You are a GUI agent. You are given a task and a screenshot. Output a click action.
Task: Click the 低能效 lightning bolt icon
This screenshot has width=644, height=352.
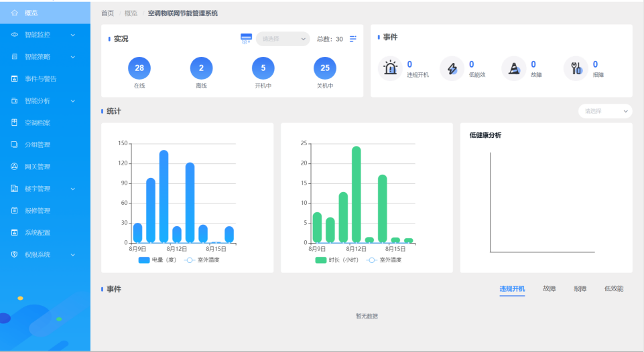[452, 68]
